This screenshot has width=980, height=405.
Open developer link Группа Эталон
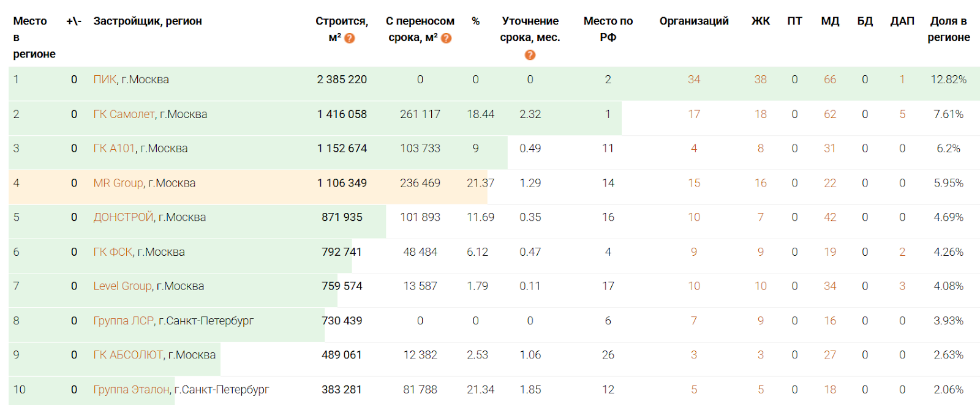132,390
